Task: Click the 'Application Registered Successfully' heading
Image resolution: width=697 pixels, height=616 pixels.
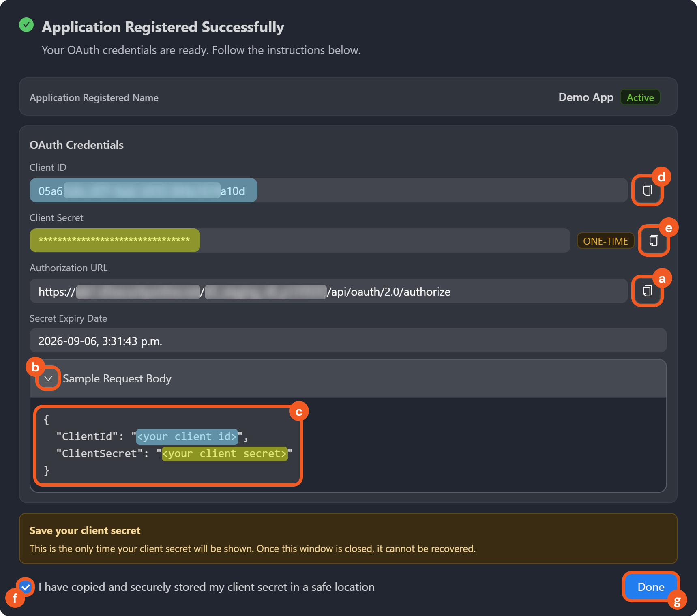Action: 163,27
